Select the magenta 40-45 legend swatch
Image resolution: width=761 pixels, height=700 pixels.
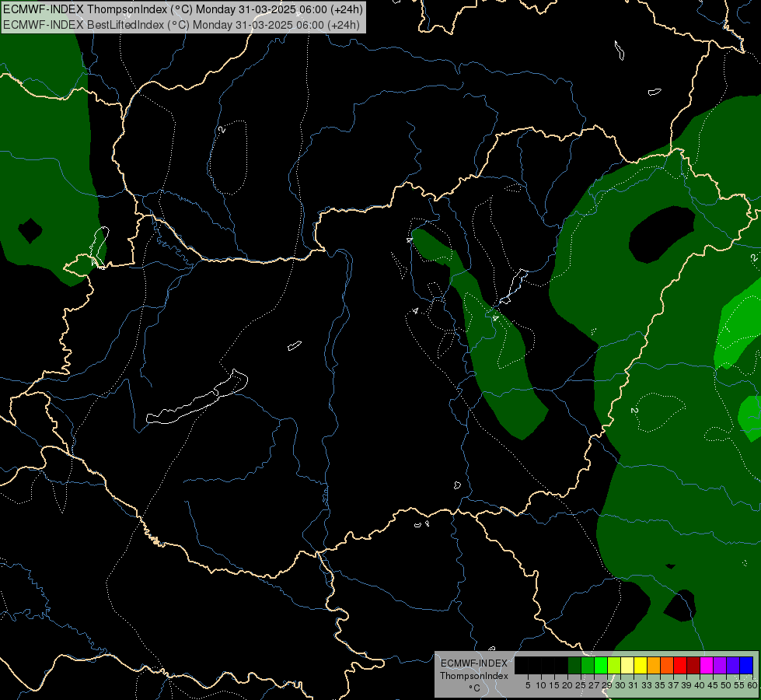(x=707, y=665)
